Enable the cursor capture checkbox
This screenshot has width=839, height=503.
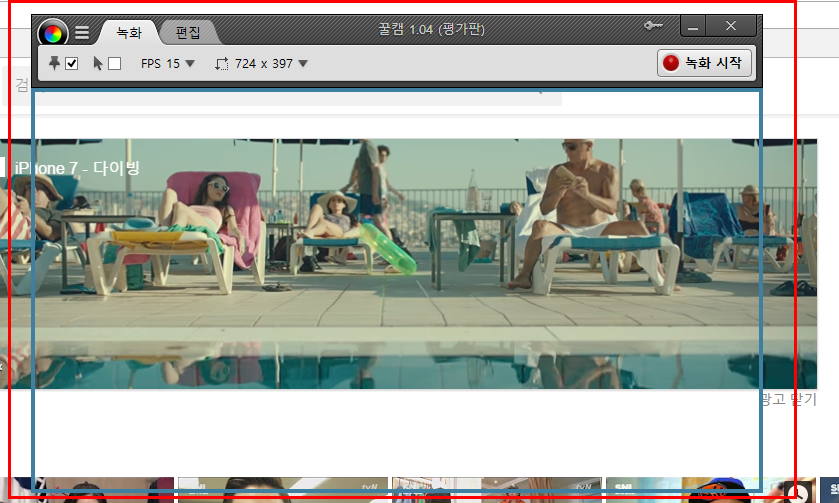115,64
